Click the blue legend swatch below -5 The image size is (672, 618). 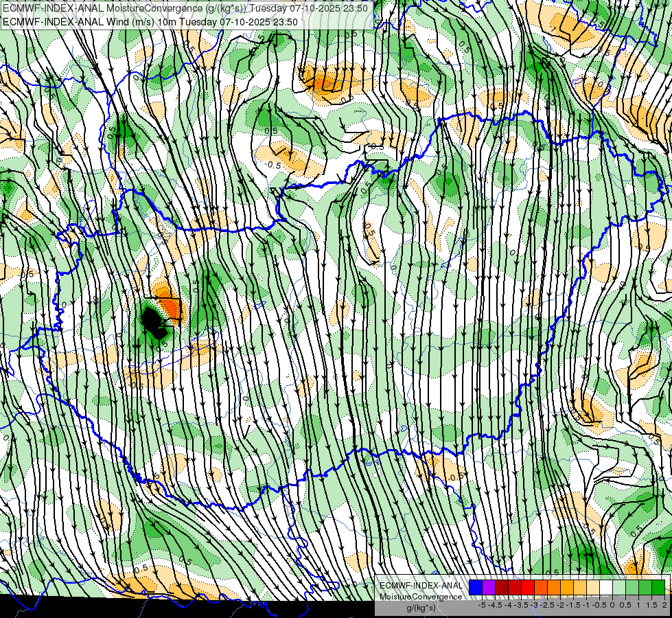coord(476,587)
